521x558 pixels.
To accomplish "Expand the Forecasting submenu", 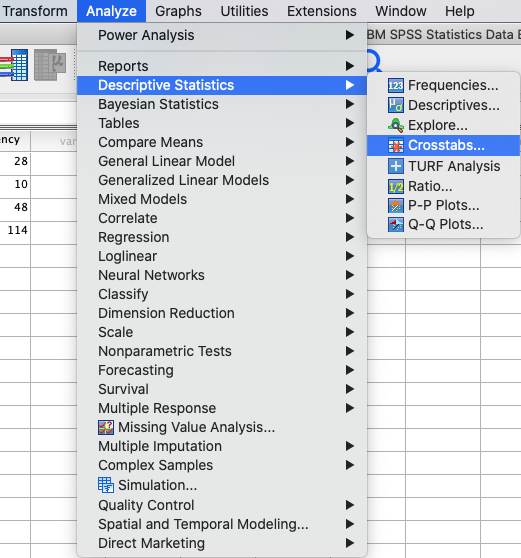I will [x=222, y=370].
